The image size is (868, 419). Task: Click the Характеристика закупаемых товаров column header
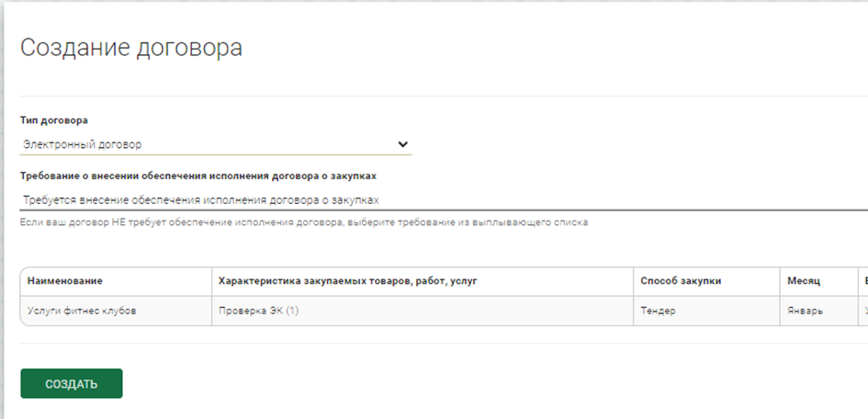click(x=347, y=280)
